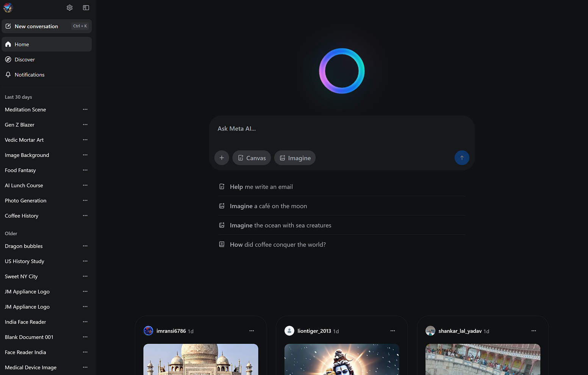Open Coffee History conversation
This screenshot has width=588, height=375.
(22, 216)
